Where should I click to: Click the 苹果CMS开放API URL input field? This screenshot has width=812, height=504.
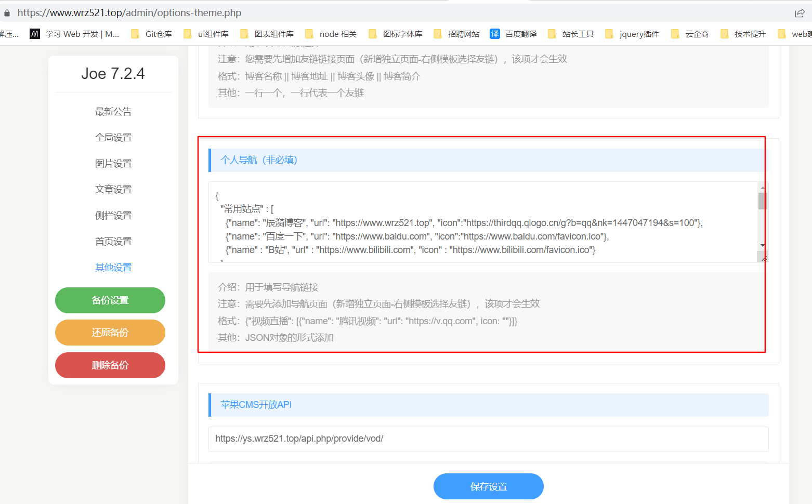[489, 439]
